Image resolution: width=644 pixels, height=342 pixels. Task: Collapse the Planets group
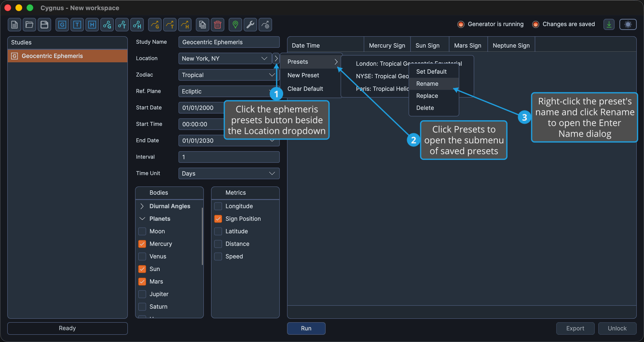click(142, 219)
